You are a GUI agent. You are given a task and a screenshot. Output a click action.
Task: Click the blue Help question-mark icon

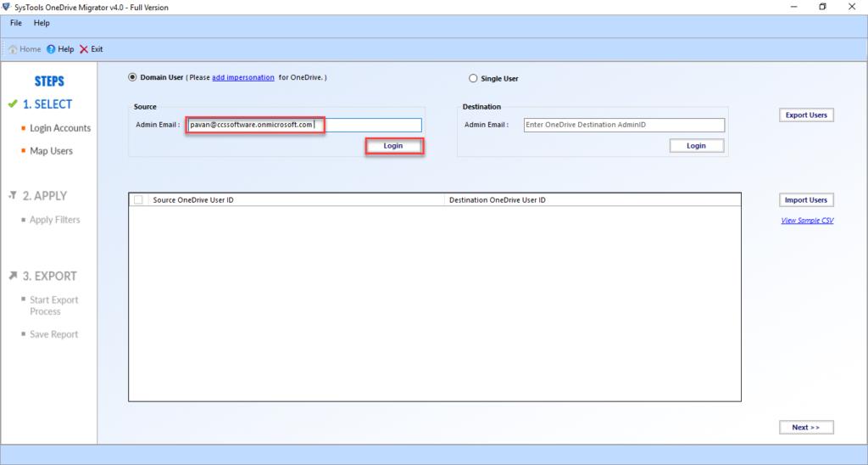[51, 49]
